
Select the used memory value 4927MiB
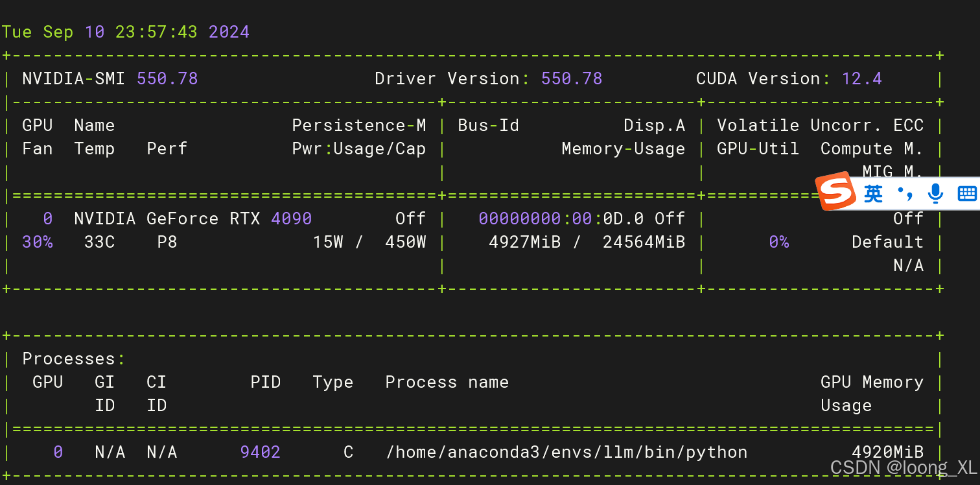coord(525,242)
